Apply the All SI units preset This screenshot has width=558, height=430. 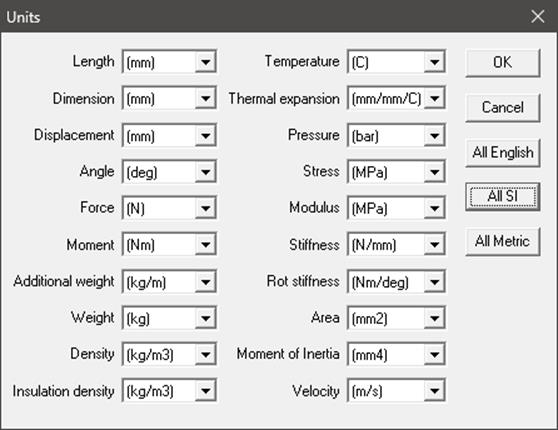[502, 196]
